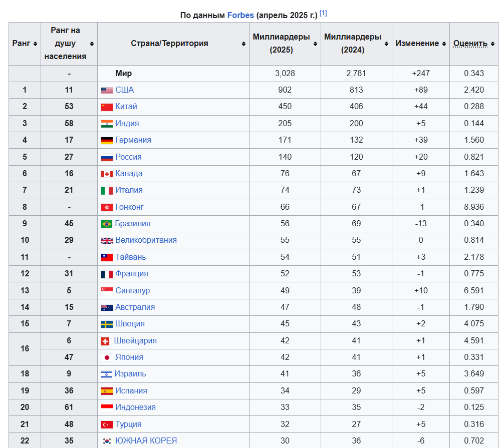Select the +247 change cell
The image size is (501, 448).
[421, 74]
